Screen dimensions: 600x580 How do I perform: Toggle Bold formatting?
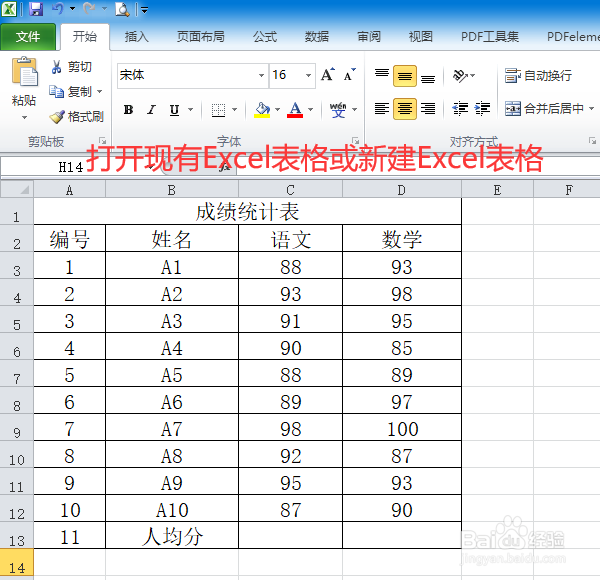[129, 110]
